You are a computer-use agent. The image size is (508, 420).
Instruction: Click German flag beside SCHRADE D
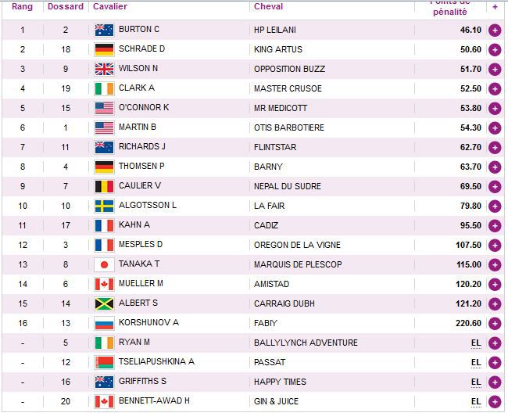point(104,49)
